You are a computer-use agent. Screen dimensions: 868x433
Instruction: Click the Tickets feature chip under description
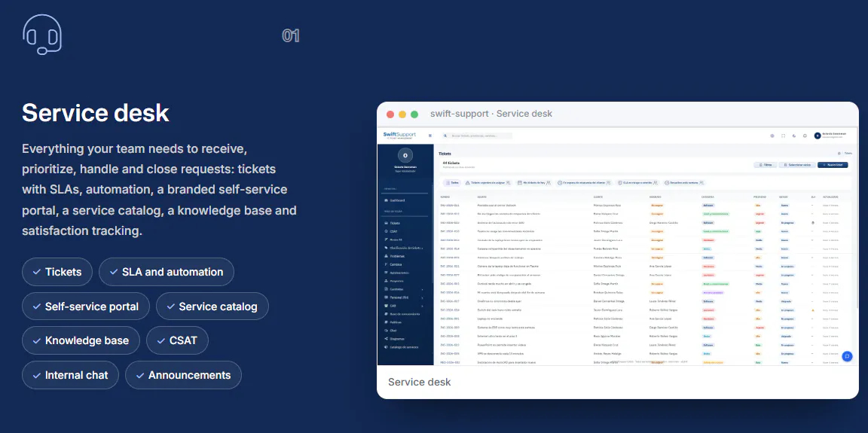point(57,272)
